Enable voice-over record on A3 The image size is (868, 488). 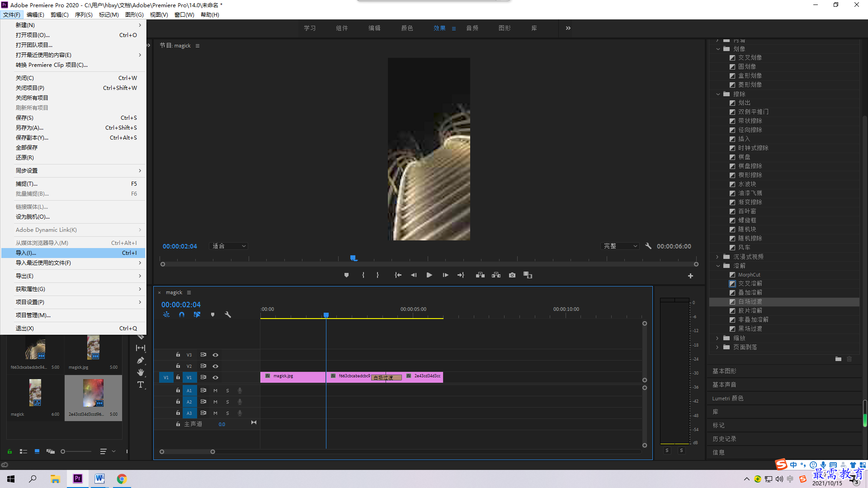[x=240, y=413]
